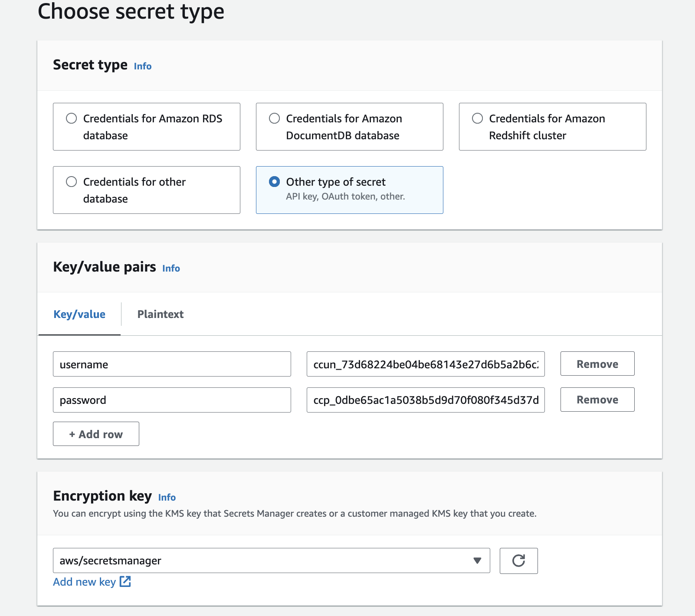Choose Credentials for Amazon Redshift cluster
Screen dimensions: 695x616
[478, 118]
